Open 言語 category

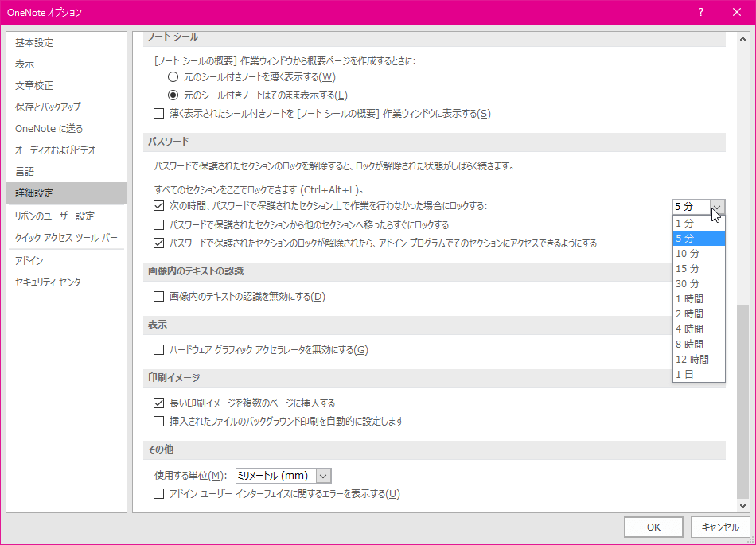tap(67, 172)
